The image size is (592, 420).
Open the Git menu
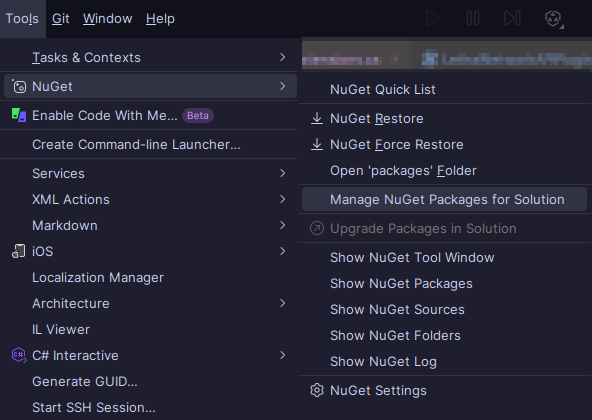coord(60,19)
